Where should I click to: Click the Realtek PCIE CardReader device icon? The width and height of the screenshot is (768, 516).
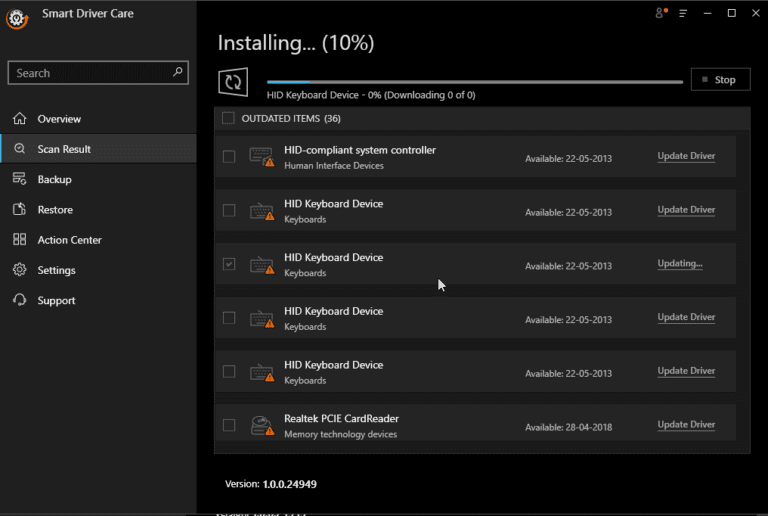(261, 425)
